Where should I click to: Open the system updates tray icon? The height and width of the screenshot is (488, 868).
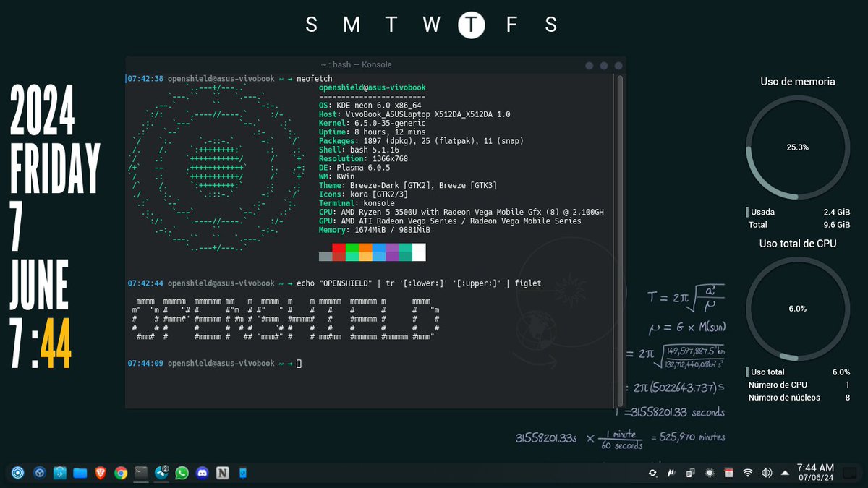[x=653, y=474]
